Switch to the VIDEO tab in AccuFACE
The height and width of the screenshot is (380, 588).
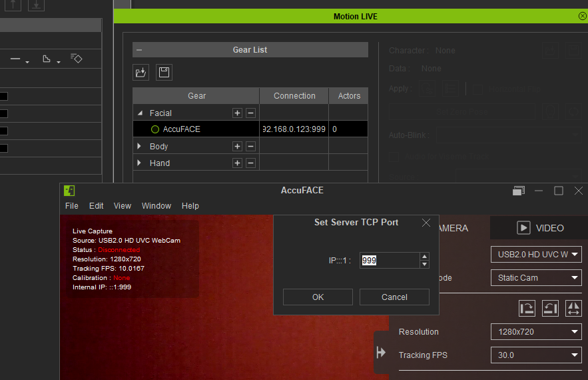coord(540,228)
